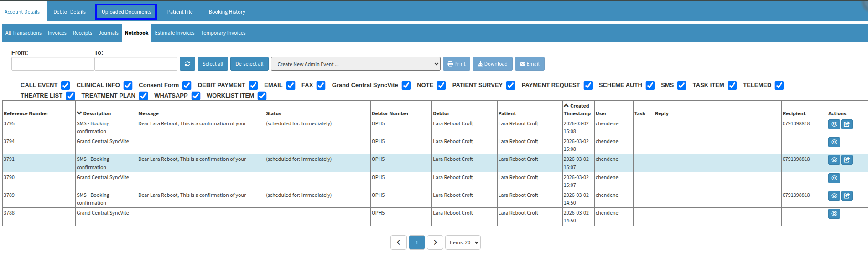Toggle the WHATSAPP checkbox
The image size is (868, 257).
tap(196, 96)
